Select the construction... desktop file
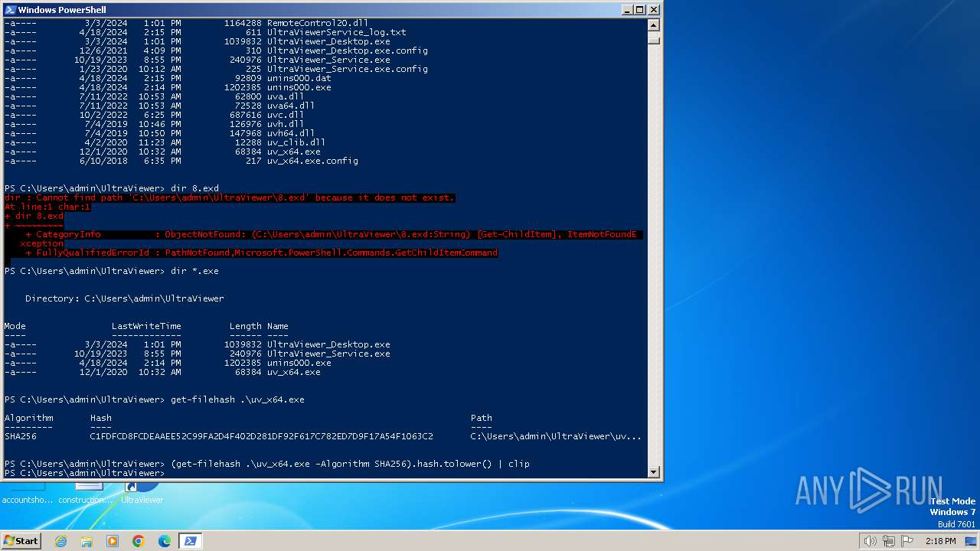Viewport: 980px width, 551px height. point(84,492)
